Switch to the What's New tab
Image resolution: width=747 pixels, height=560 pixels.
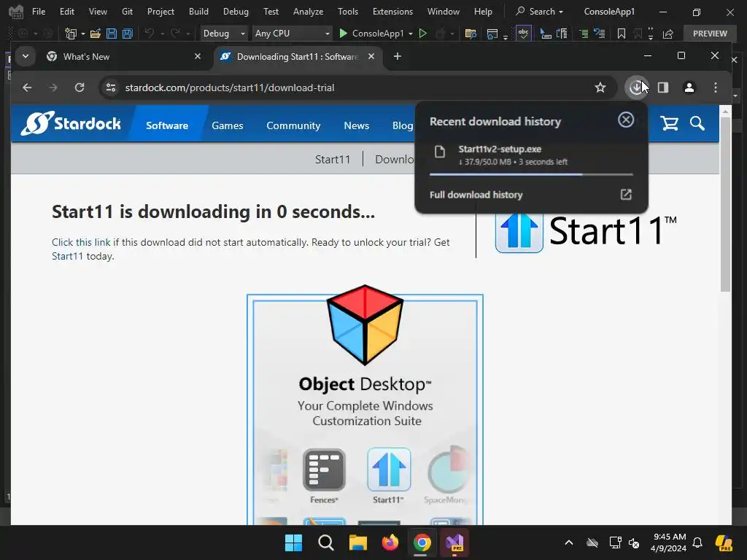(x=124, y=57)
